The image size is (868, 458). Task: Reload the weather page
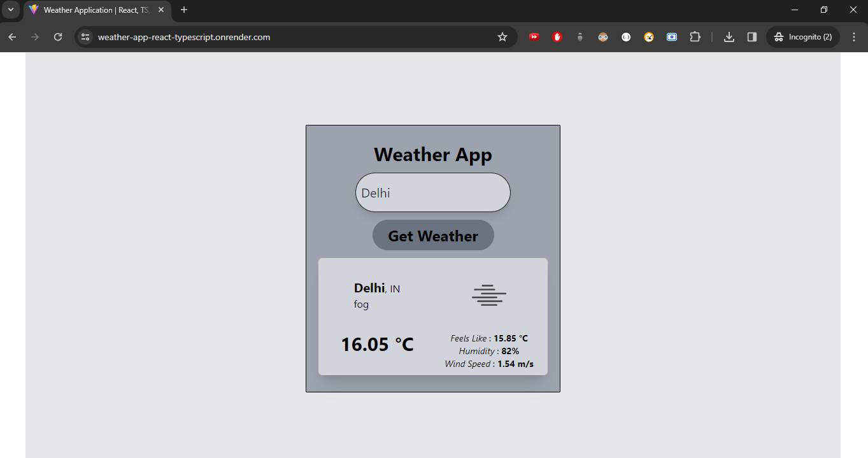tap(57, 37)
